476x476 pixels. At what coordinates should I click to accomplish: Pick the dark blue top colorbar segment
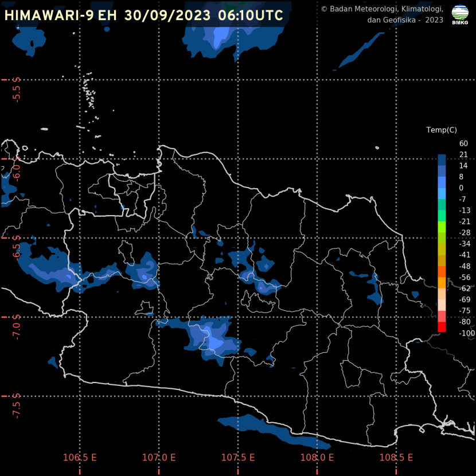[442, 160]
